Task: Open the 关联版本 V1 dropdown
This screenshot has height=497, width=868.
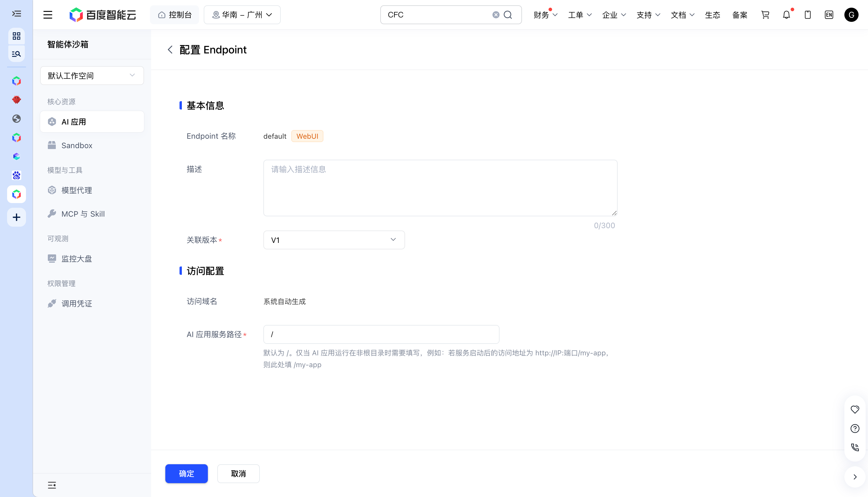Action: 334,240
